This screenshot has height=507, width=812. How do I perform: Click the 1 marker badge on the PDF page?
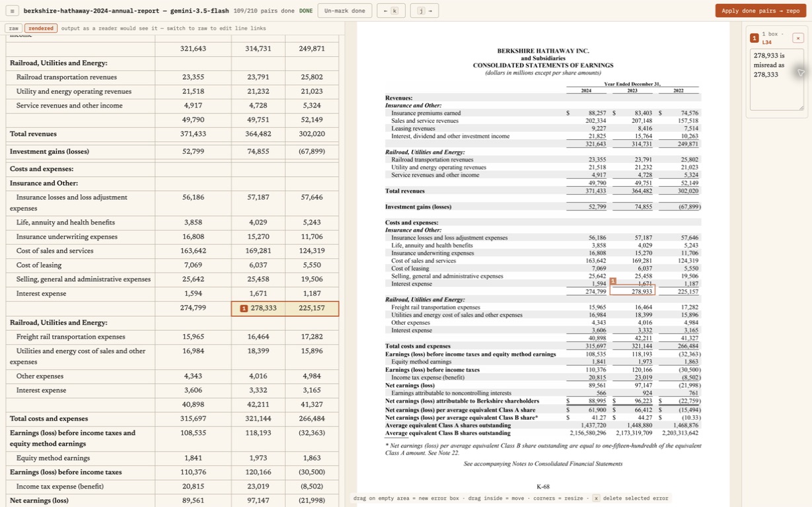tap(612, 281)
